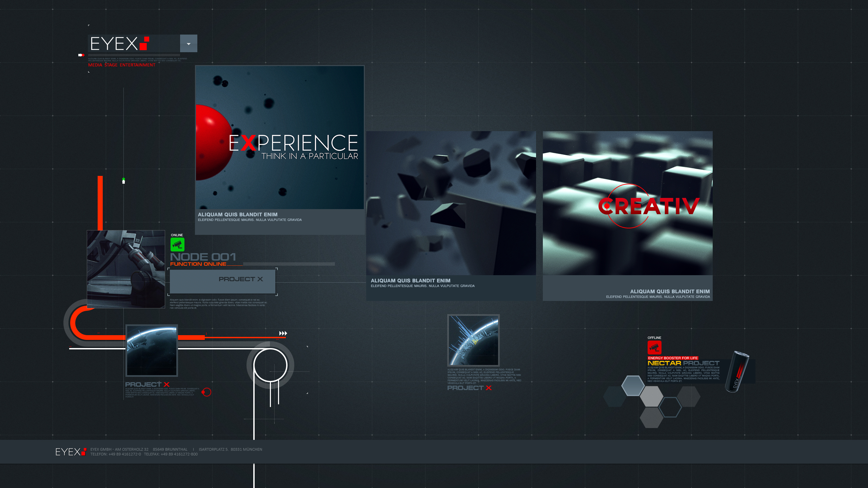Select MEDIA in the red tagline menu
The image size is (868, 488).
point(95,65)
